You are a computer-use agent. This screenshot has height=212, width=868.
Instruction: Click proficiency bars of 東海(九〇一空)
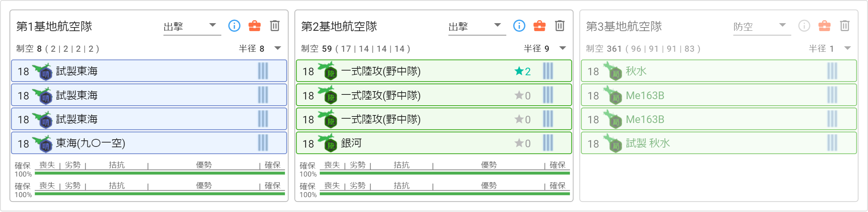pos(263,143)
